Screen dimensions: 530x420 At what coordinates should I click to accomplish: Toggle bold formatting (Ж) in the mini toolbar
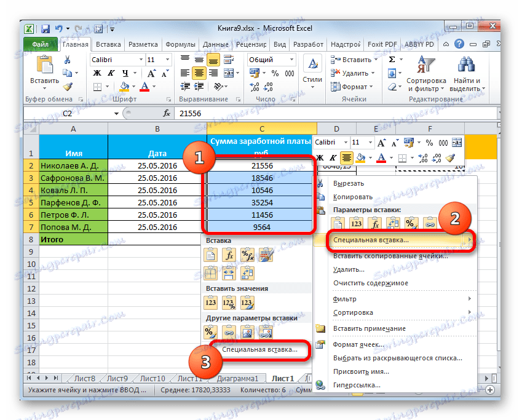320,158
